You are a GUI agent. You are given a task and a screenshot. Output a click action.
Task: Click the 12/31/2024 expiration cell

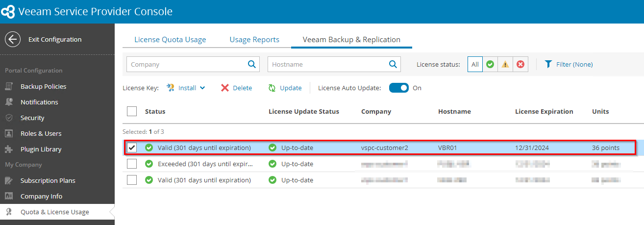[531, 148]
